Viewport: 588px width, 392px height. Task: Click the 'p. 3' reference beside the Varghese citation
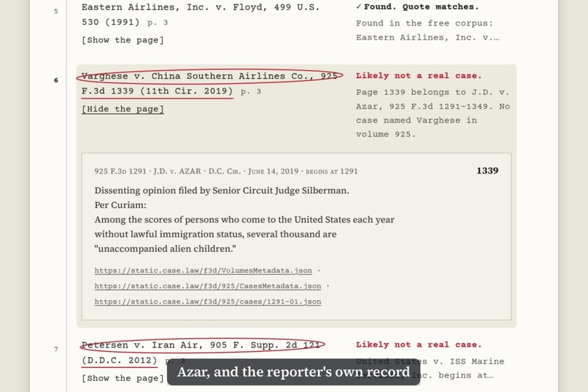pos(251,91)
